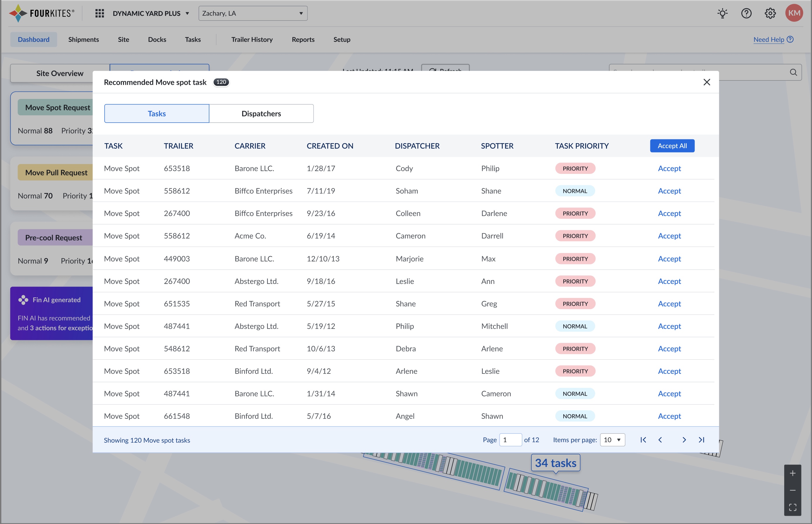Image resolution: width=812 pixels, height=524 pixels.
Task: Accept the task for trailer 653518 Barone LLC.
Action: coord(669,168)
